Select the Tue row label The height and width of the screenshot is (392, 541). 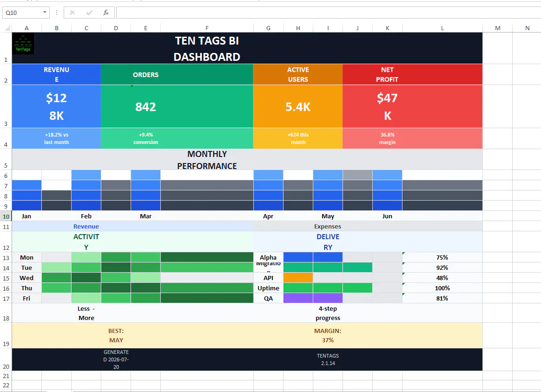pos(26,268)
